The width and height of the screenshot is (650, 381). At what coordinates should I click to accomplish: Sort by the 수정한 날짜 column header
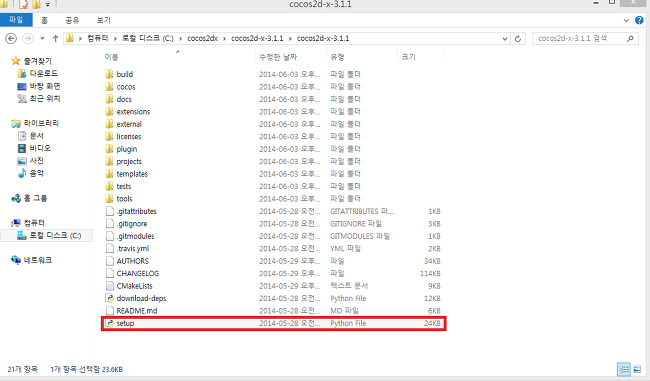[x=278, y=57]
